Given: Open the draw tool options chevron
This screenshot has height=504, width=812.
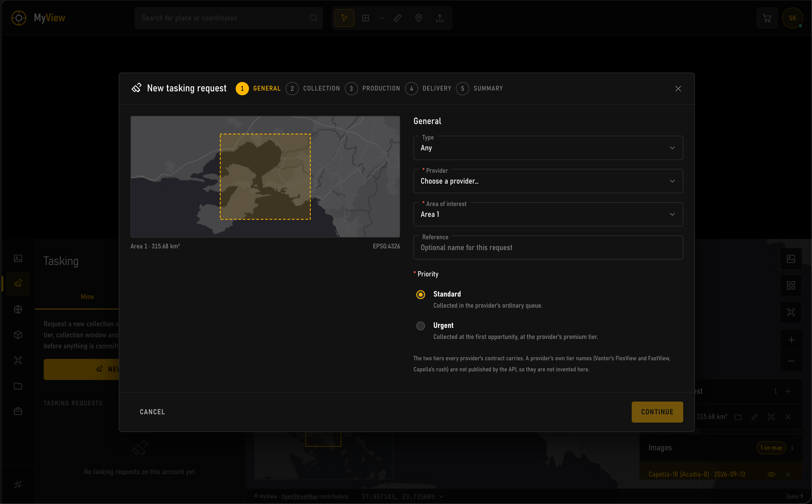Looking at the screenshot, I should pos(382,18).
